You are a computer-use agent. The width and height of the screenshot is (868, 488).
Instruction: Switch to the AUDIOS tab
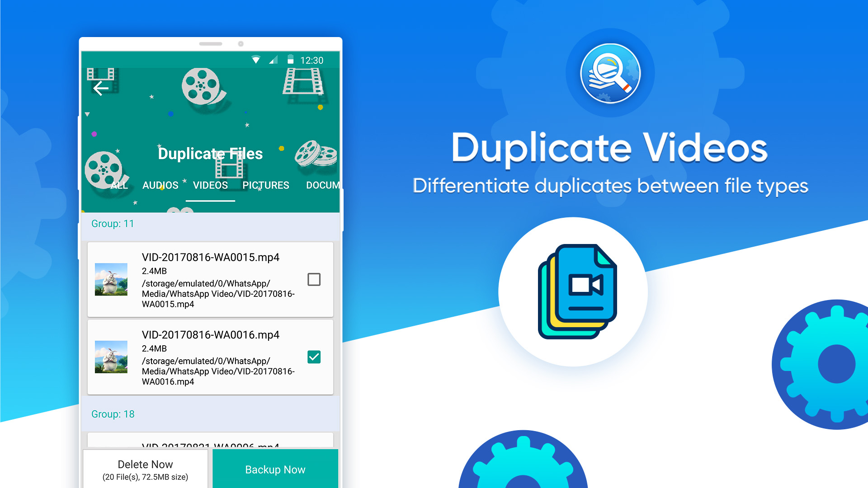pos(160,185)
